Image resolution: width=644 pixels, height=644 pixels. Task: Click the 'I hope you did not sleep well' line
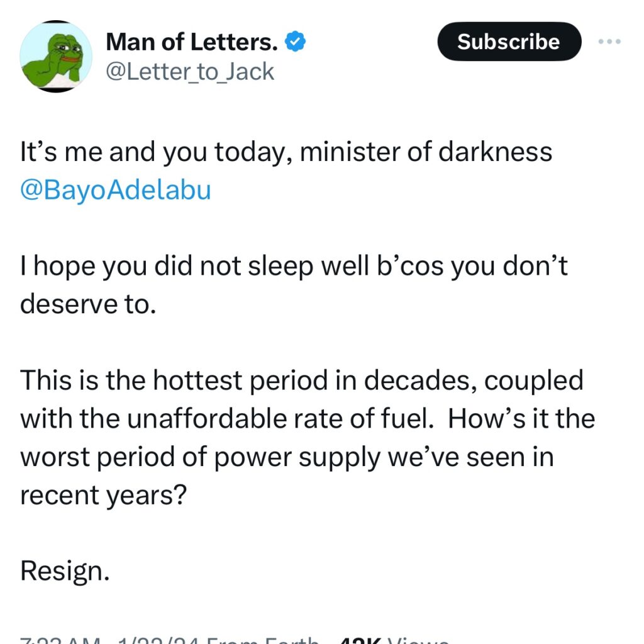[294, 266]
